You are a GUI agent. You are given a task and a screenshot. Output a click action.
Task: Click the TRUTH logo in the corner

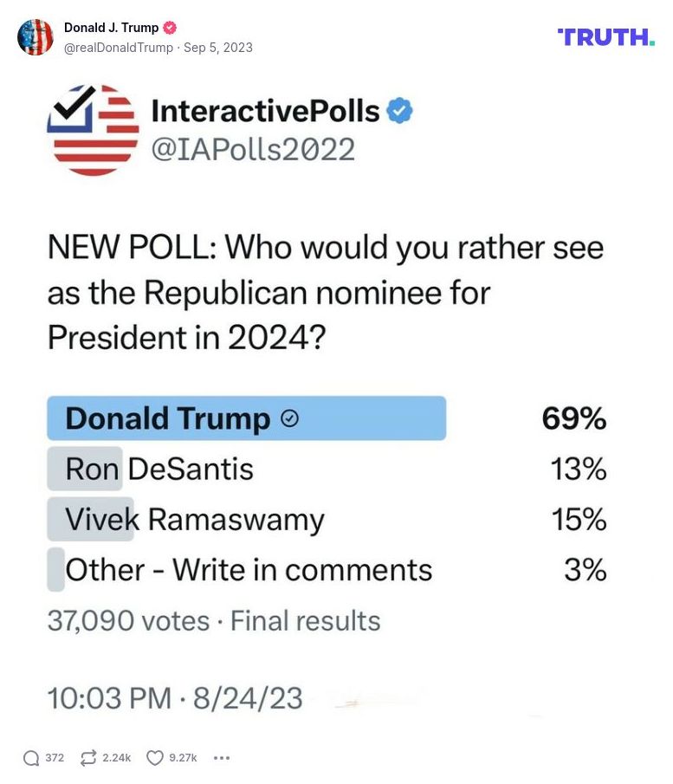(605, 37)
